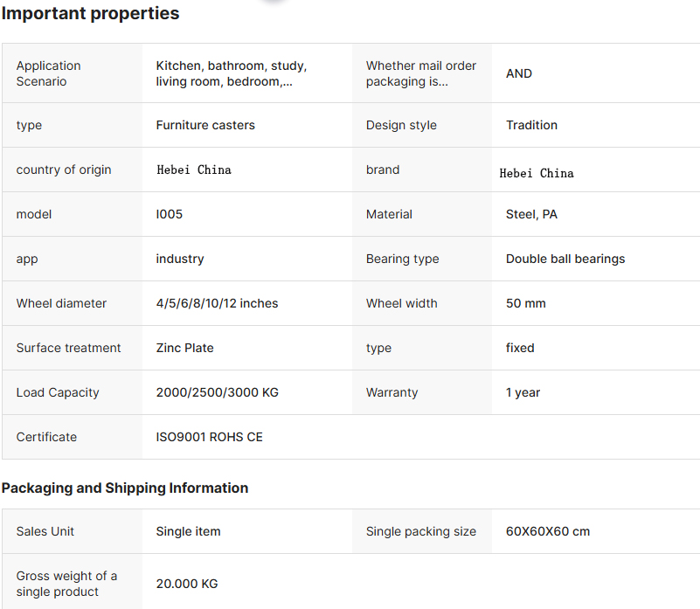Click the 'ISO9001 ROHS CE' certificate value
Image resolution: width=700 pixels, height=609 pixels.
(209, 437)
